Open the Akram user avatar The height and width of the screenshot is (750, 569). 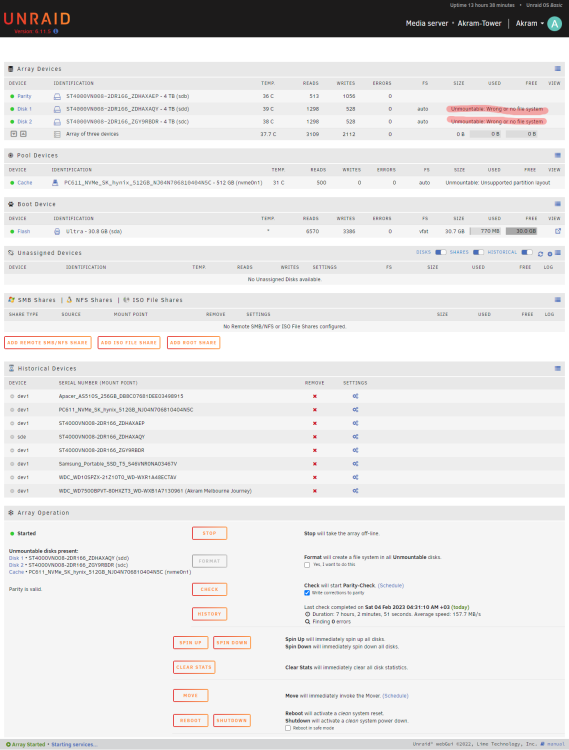554,23
